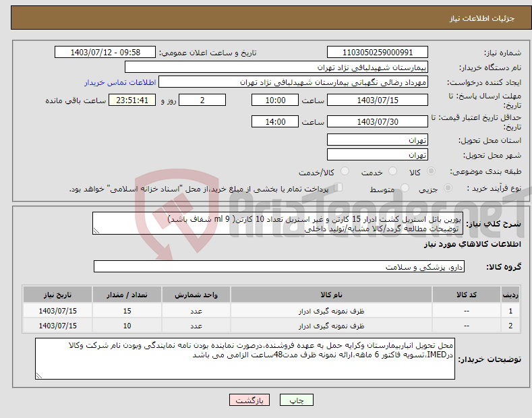532x418 pixels.
Task: Click the quantity 10 cell in row 2
Action: (127, 326)
